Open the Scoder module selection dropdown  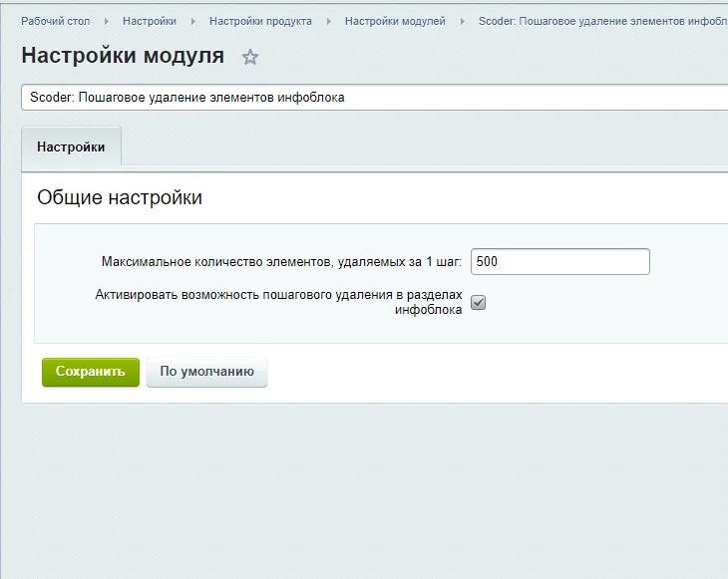tap(374, 98)
